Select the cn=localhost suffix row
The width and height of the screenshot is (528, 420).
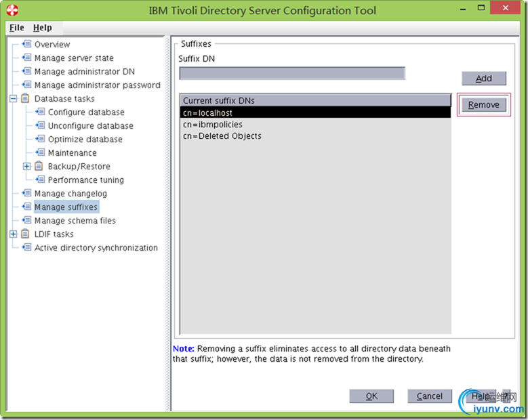[316, 112]
